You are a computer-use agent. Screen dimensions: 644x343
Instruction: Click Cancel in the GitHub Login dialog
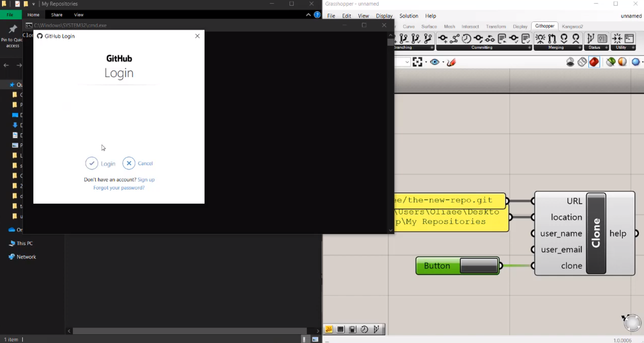[x=138, y=163]
